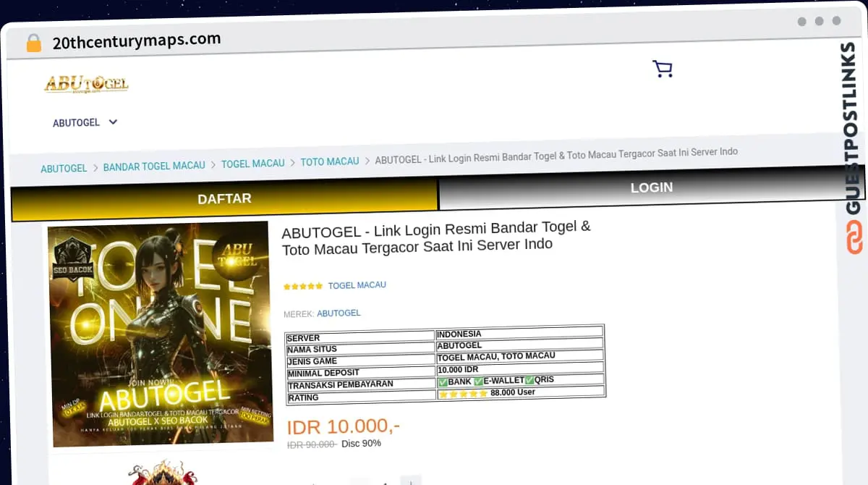Click the strikethrough IDR 90.000 price

[x=312, y=444]
